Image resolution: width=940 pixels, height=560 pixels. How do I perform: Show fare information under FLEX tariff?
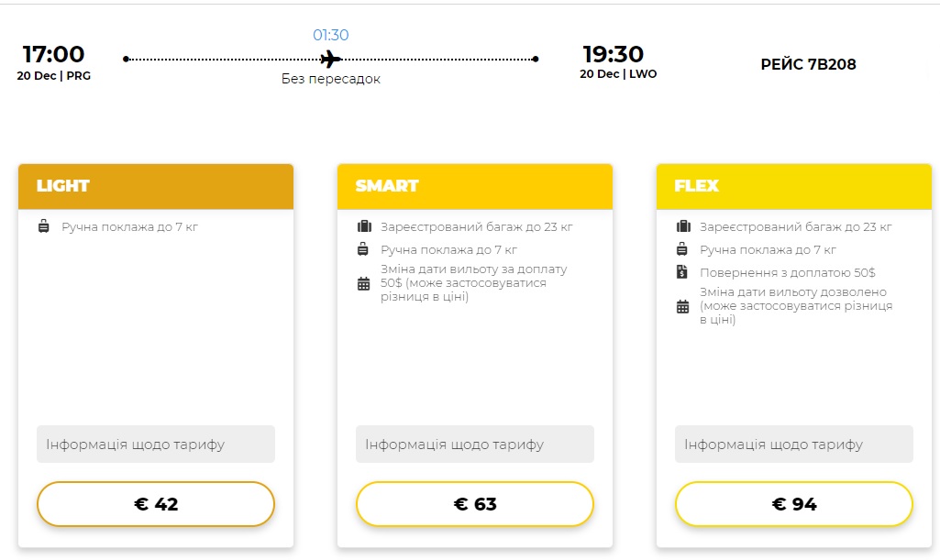pos(793,444)
